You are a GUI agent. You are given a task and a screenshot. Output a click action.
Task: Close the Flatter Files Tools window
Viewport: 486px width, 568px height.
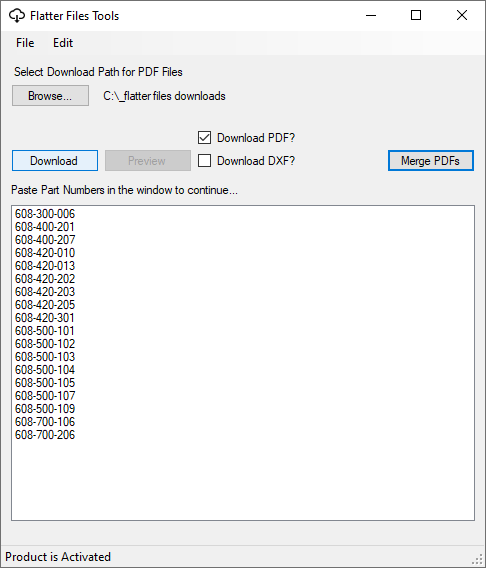462,15
